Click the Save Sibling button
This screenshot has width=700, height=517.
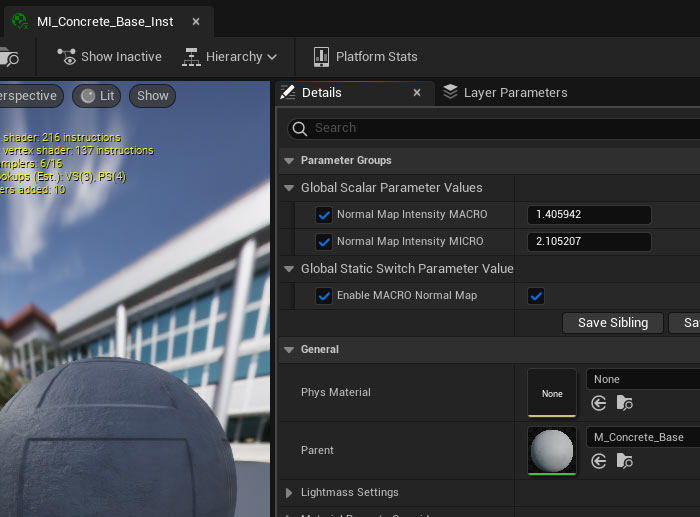(613, 323)
